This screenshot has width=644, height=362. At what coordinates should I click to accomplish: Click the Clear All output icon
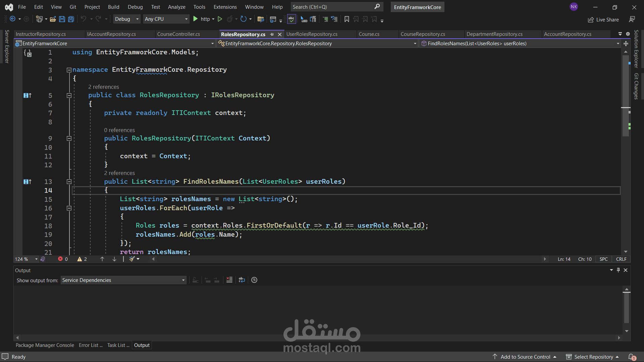(x=229, y=280)
